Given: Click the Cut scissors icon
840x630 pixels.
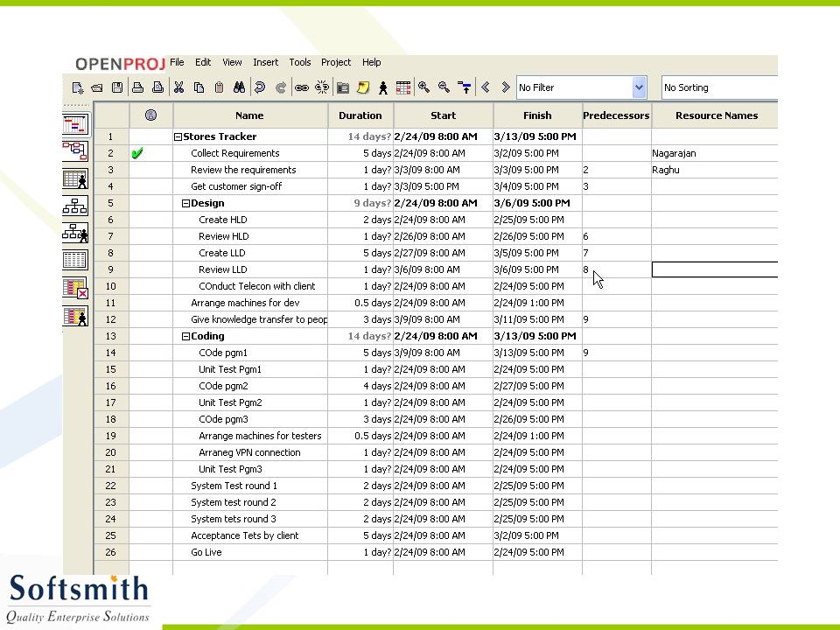Looking at the screenshot, I should (x=178, y=87).
